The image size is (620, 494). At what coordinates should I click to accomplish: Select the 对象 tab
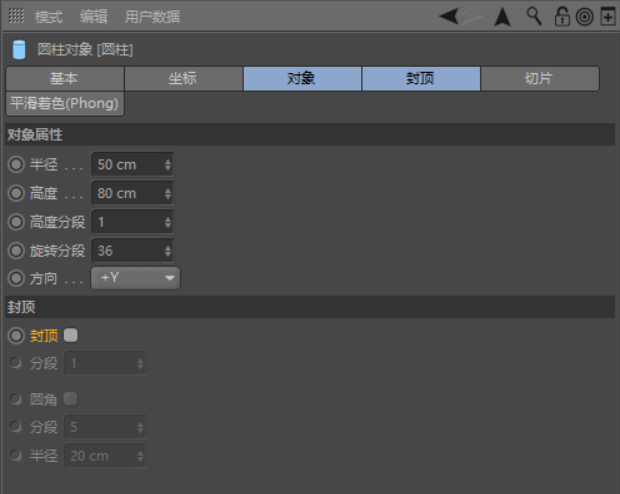coord(302,78)
